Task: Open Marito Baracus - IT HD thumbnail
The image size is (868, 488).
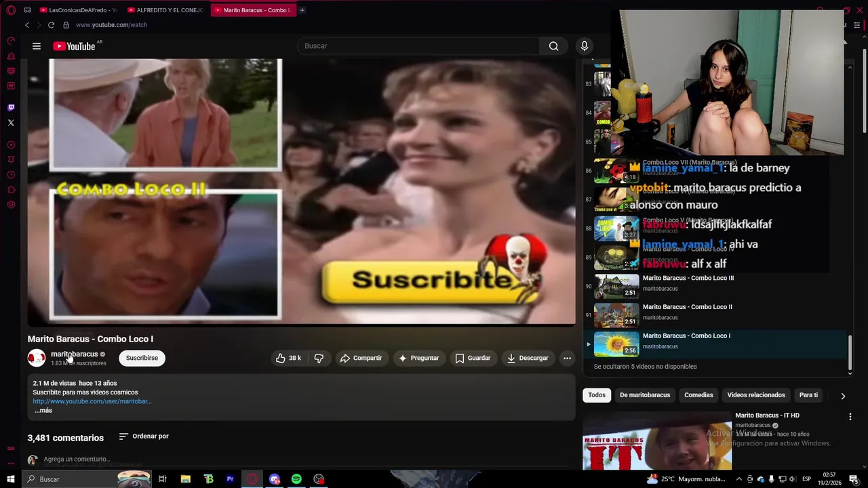Action: [x=657, y=441]
